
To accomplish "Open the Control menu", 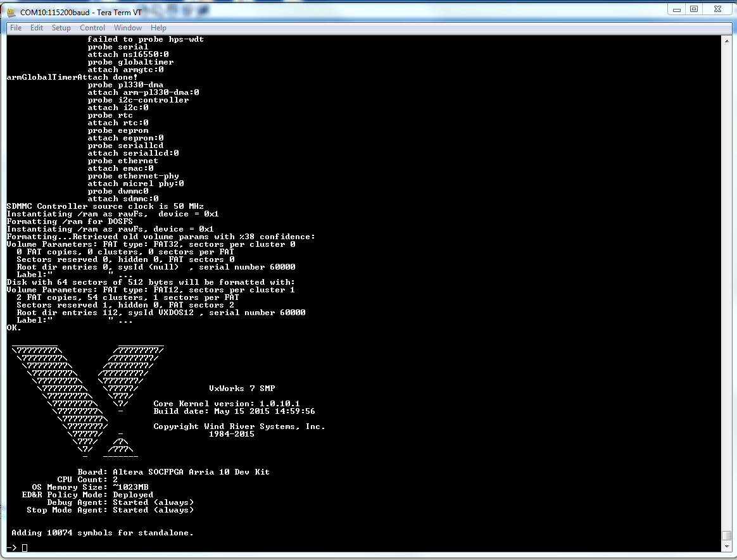I will click(x=92, y=28).
